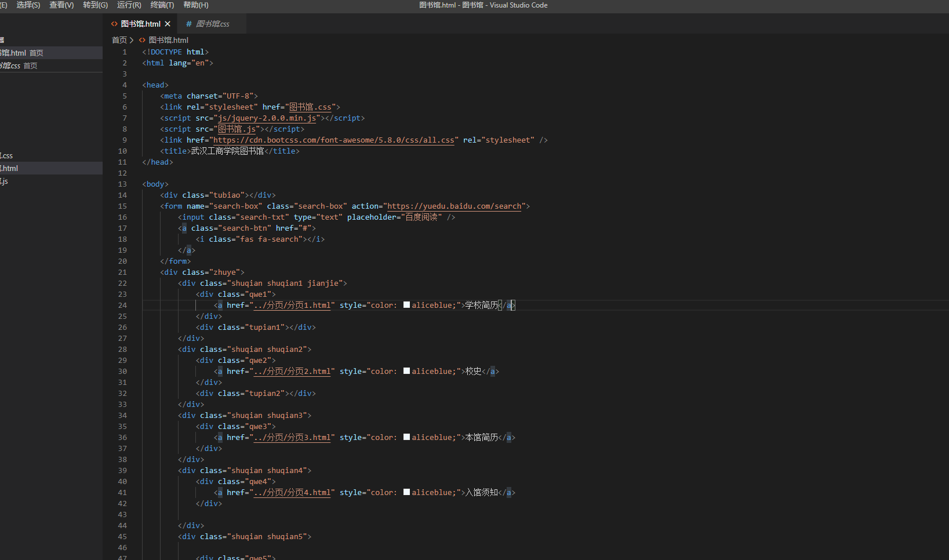The width and height of the screenshot is (949, 560).
Task: Select the open editor entry 馆.html 首页
Action: point(51,53)
